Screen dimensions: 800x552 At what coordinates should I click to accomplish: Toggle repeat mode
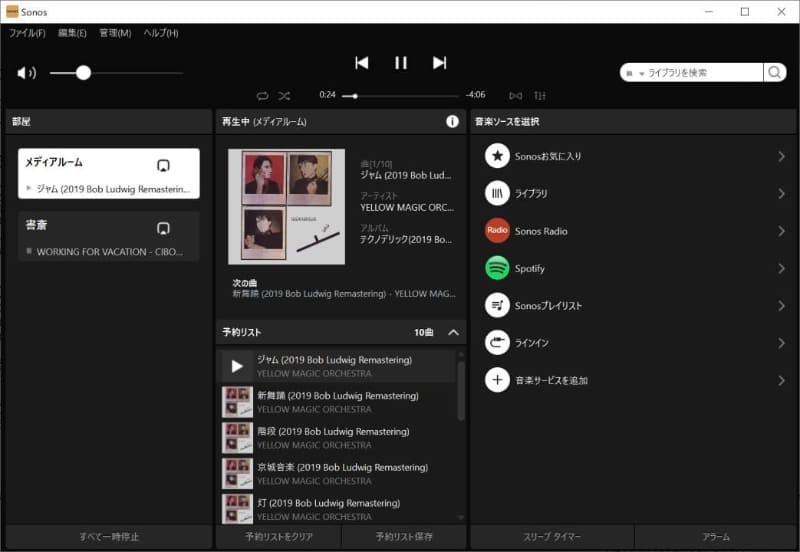tap(262, 95)
